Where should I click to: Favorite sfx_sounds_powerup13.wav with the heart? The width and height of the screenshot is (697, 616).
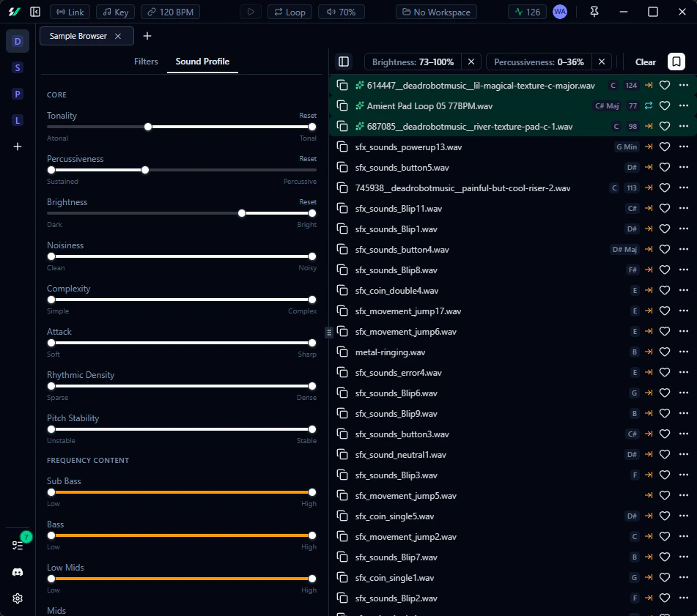(665, 146)
